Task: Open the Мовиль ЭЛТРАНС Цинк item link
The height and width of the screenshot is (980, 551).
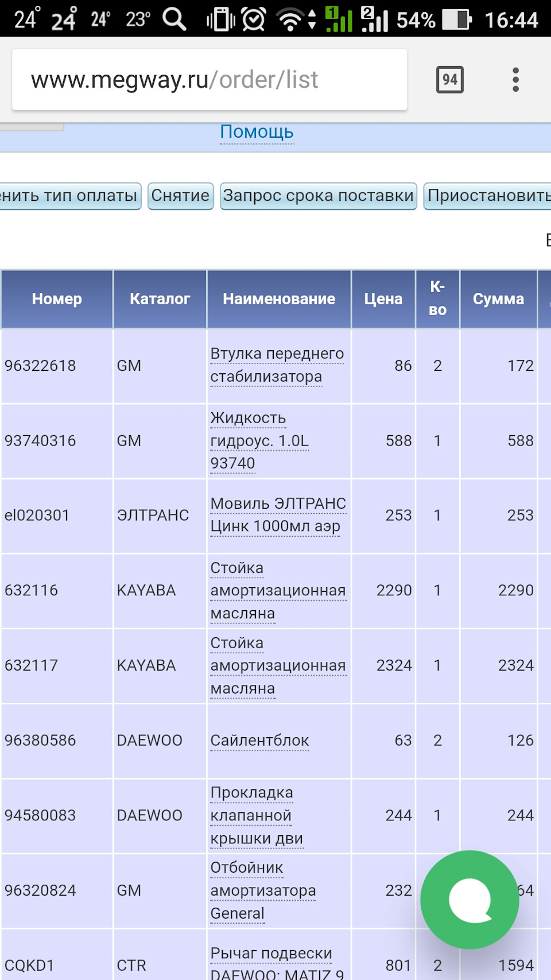Action: click(278, 515)
